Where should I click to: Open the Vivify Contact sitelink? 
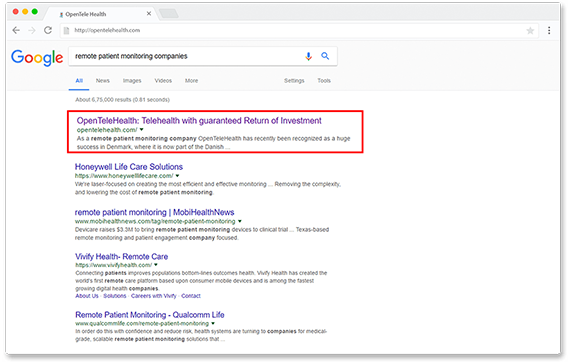(191, 296)
